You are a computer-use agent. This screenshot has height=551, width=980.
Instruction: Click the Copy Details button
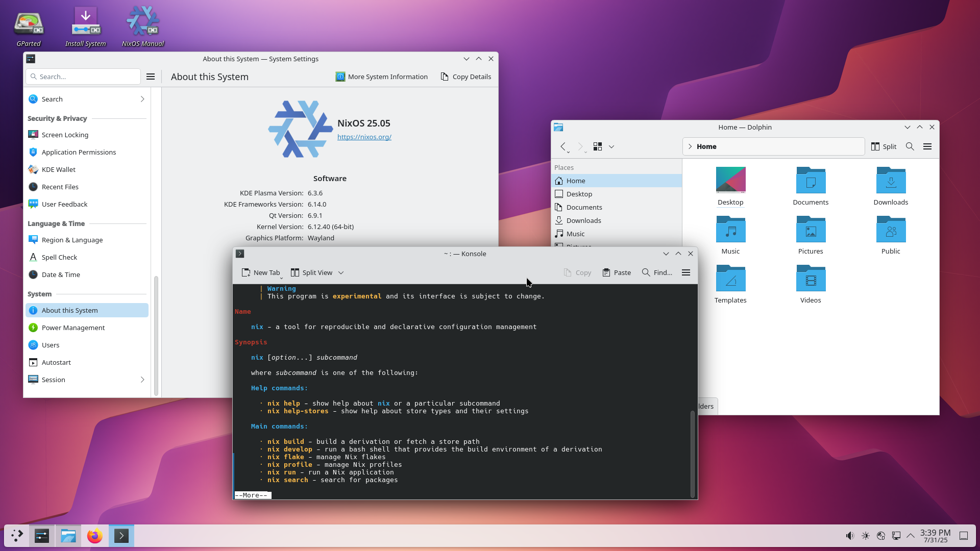click(x=466, y=77)
